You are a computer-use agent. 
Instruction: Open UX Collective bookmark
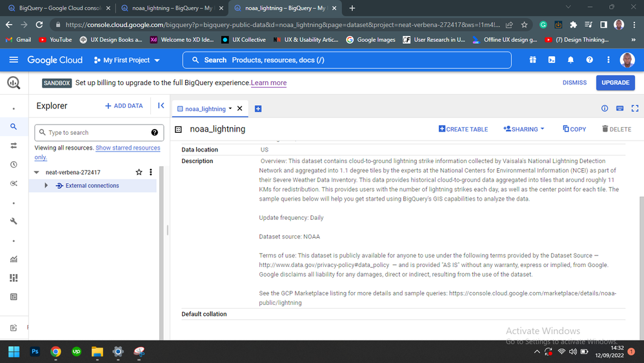[x=244, y=40]
